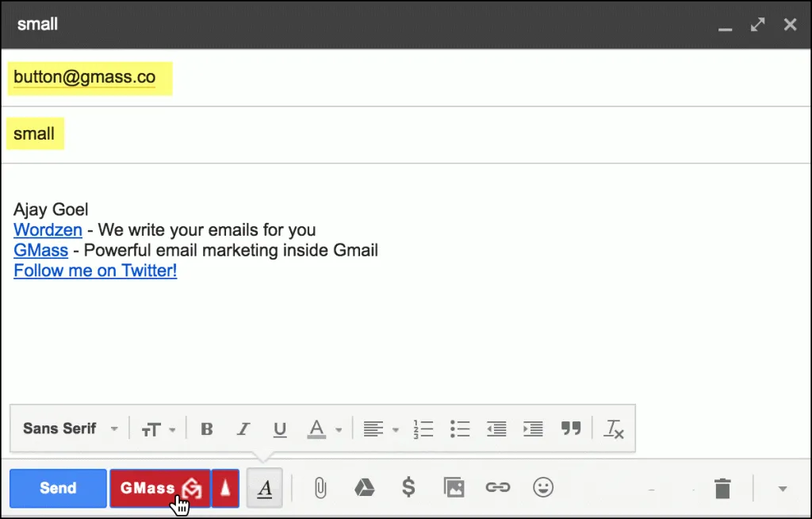The image size is (812, 519).
Task: Toggle the formatting options button
Action: [265, 488]
